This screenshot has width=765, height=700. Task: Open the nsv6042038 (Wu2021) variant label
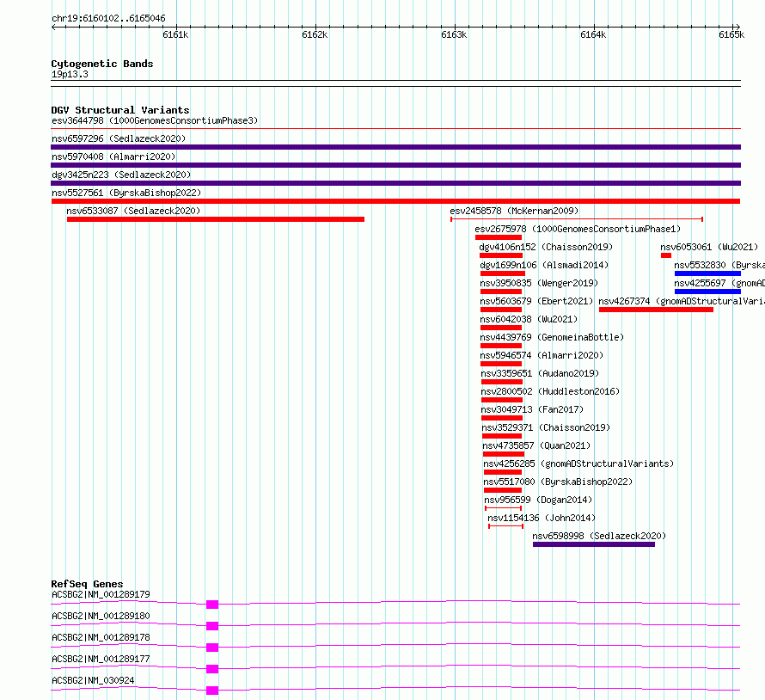pos(529,319)
